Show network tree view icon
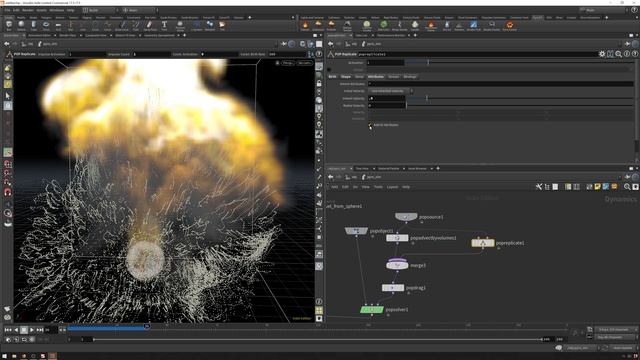This screenshot has height=360, width=640. coord(547,187)
